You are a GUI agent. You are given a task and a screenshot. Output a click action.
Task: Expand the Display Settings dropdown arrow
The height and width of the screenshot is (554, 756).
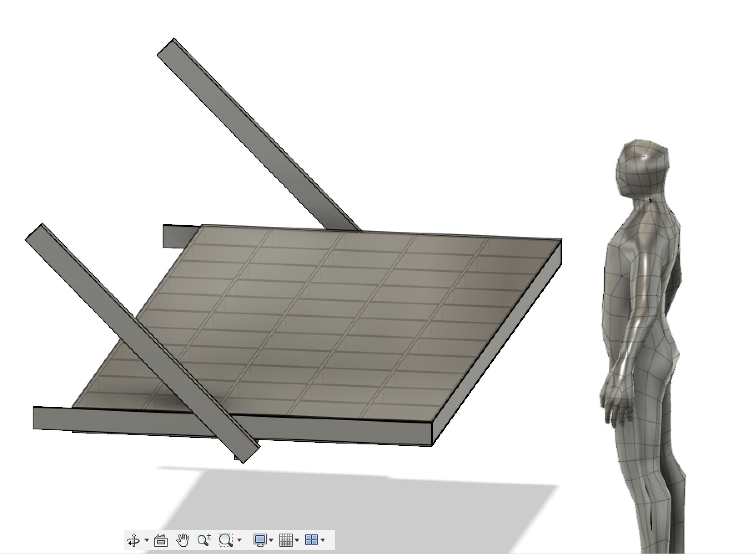click(271, 541)
